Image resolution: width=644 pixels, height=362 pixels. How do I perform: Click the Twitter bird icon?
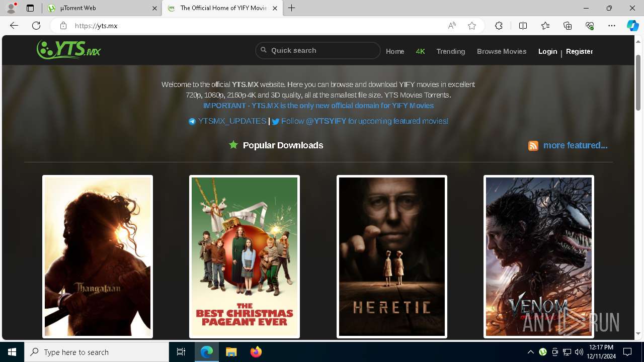pos(276,122)
